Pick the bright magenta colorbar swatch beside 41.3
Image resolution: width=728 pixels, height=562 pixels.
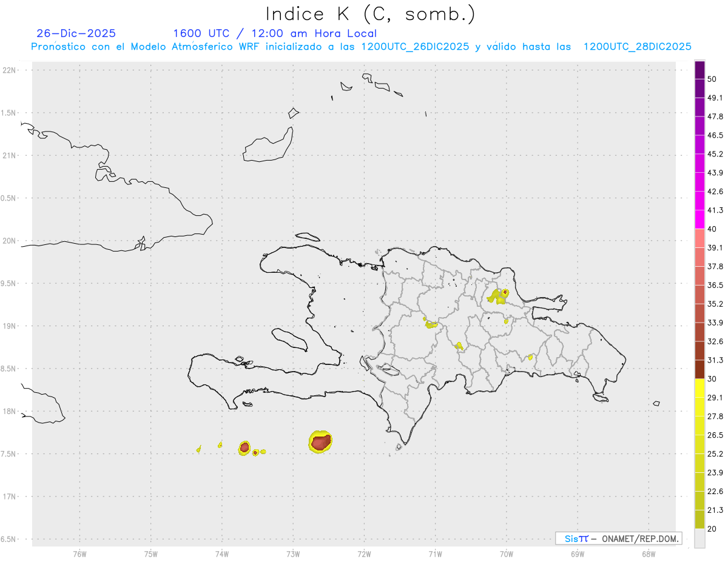[700, 219]
